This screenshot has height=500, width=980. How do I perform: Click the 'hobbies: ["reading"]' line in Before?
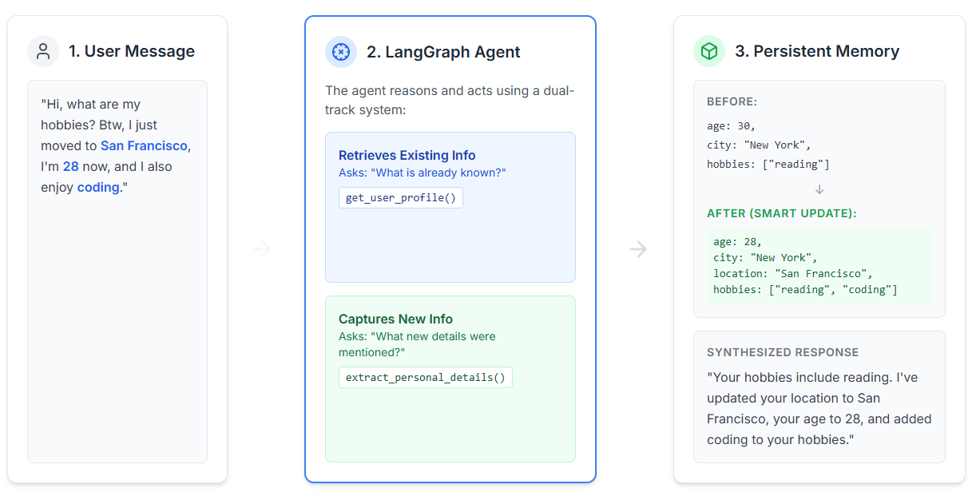768,164
